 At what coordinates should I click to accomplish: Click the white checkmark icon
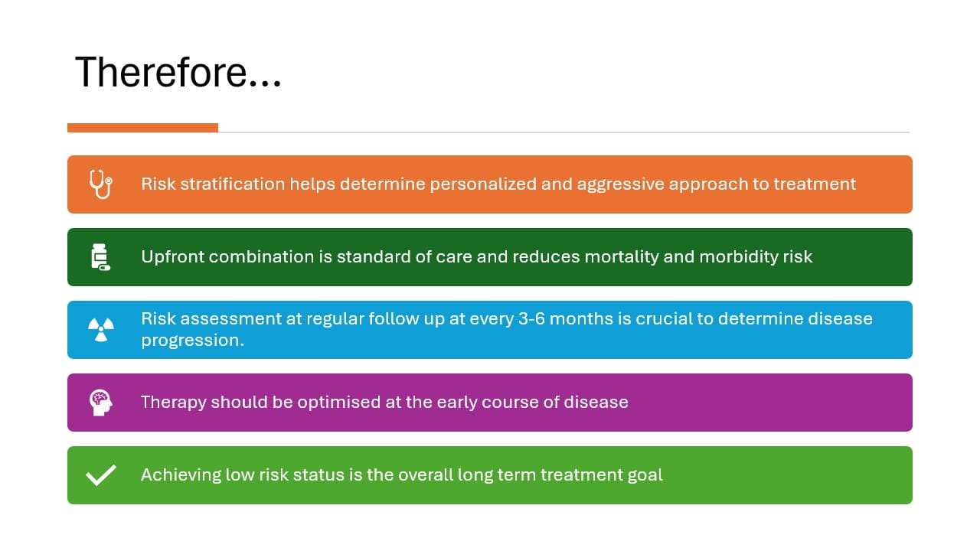coord(100,475)
